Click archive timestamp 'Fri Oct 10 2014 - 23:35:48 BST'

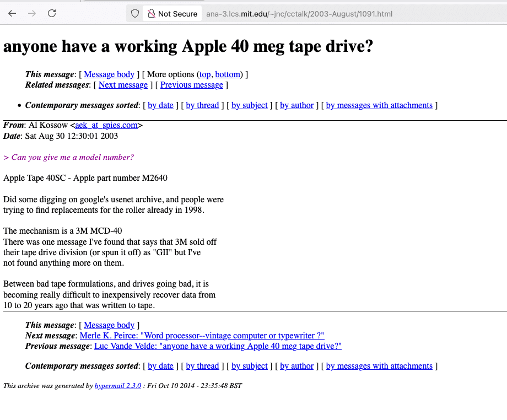[x=195, y=385]
